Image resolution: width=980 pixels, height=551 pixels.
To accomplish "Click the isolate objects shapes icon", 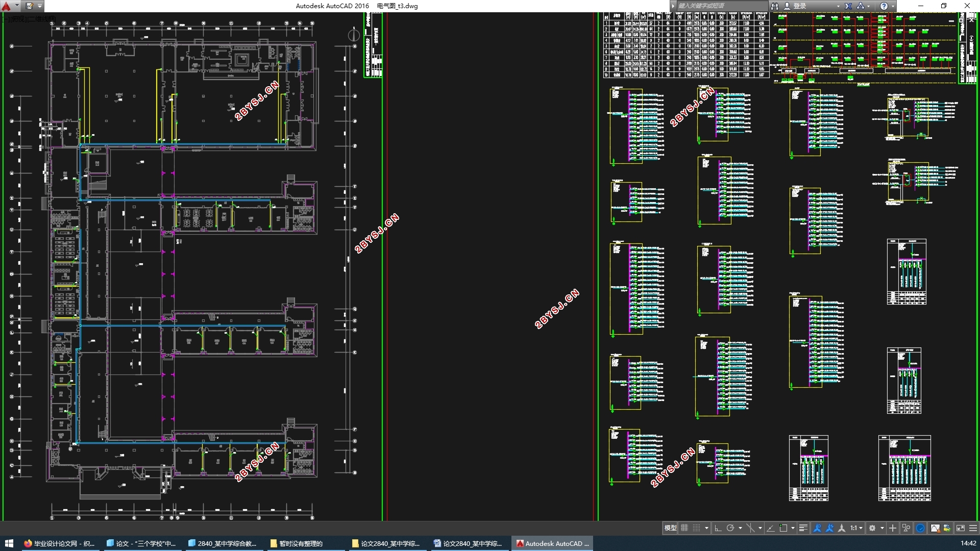I will tap(906, 528).
